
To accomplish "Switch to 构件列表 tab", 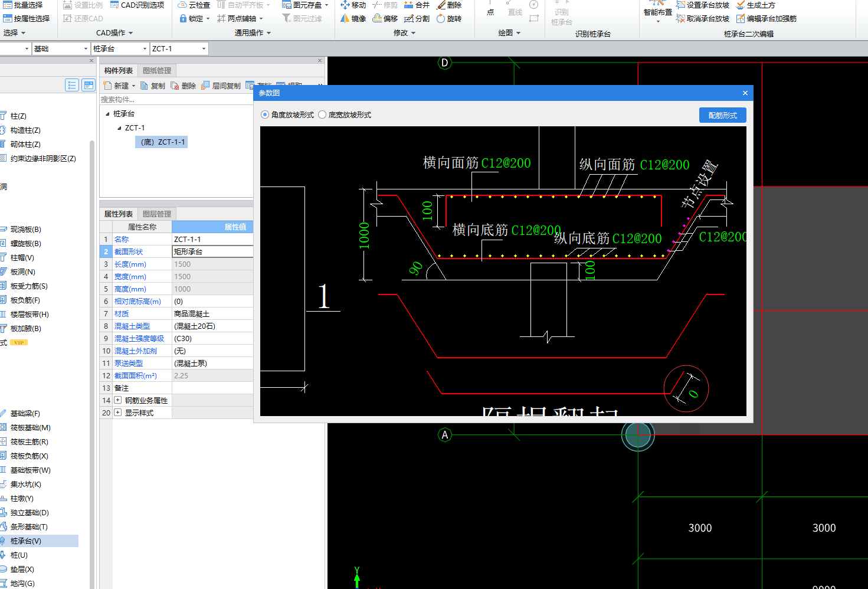I will point(119,70).
